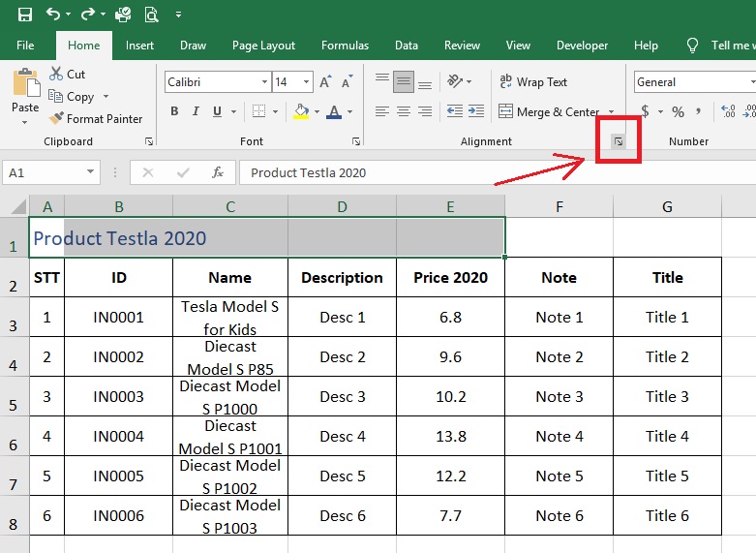Click Comma Style icon

[x=698, y=112]
